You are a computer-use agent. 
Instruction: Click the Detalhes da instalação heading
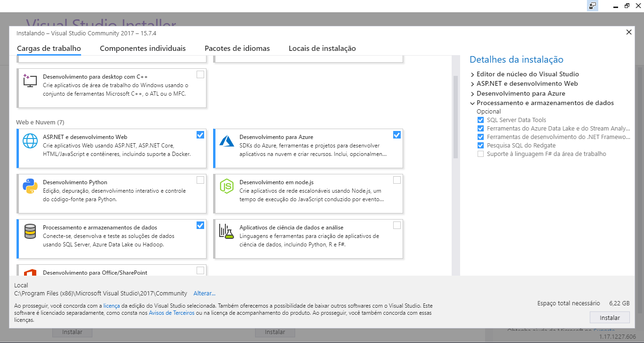[516, 60]
